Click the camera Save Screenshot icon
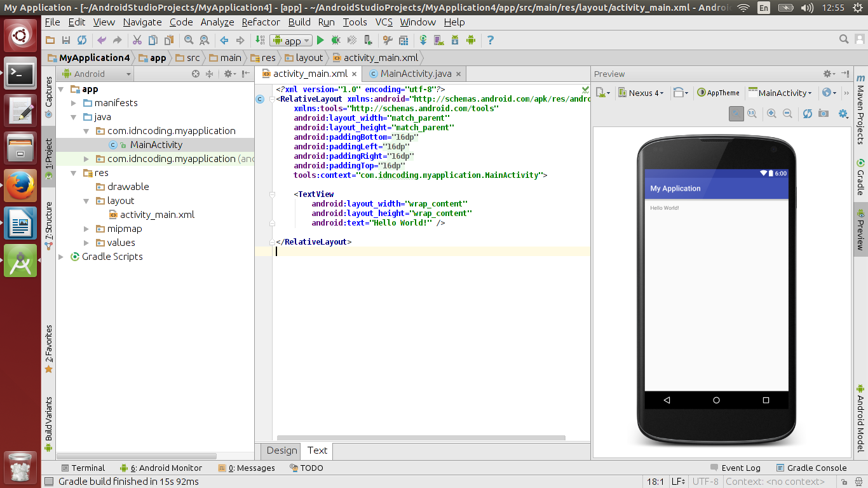The height and width of the screenshot is (488, 868). [x=824, y=113]
